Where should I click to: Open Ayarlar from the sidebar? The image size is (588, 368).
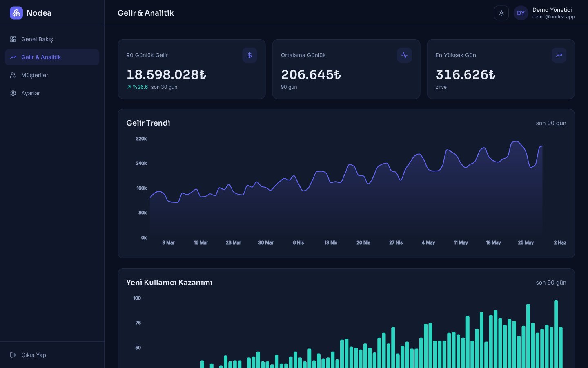point(52,93)
